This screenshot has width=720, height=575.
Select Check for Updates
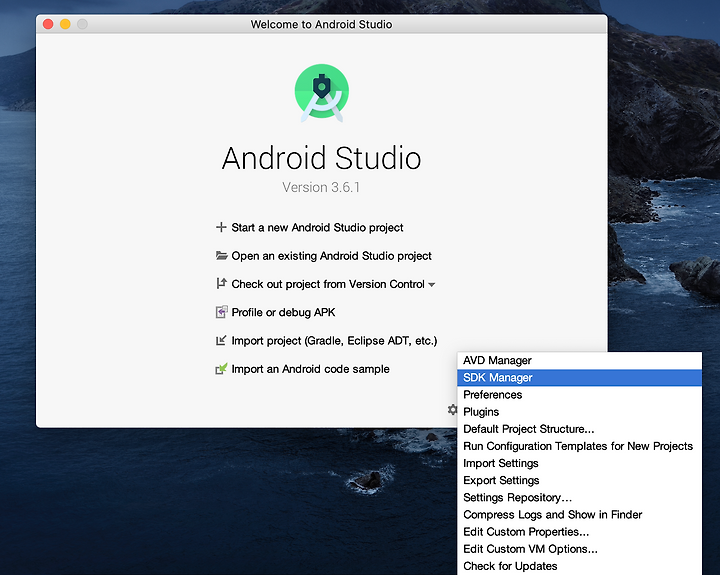579,566
